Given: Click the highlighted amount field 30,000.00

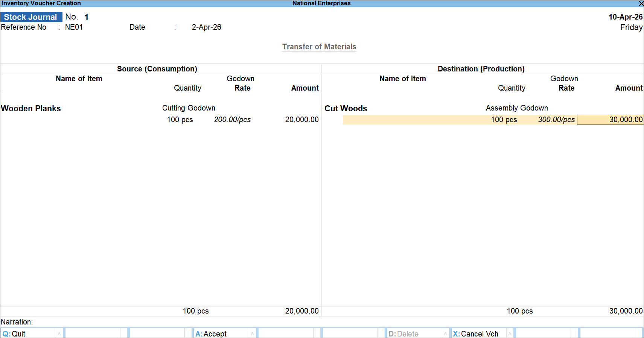Looking at the screenshot, I should pos(610,120).
